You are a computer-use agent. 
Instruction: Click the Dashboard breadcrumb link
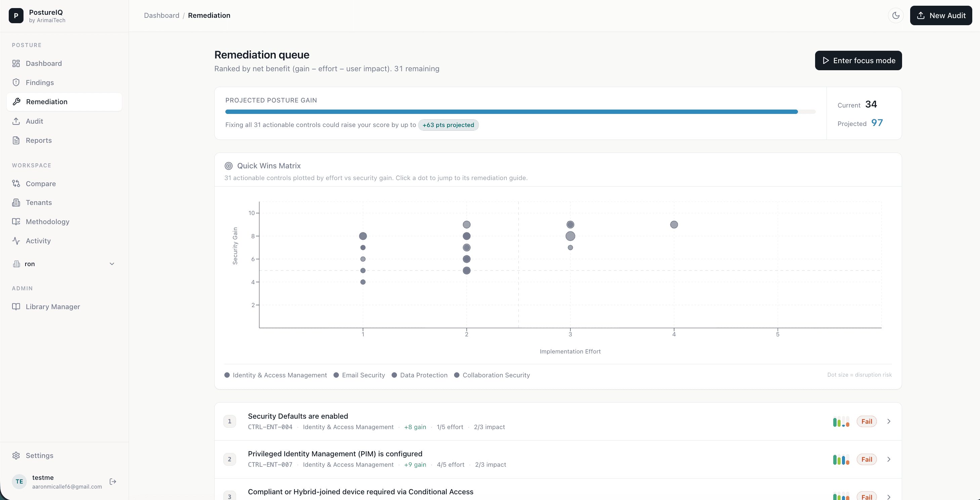coord(162,15)
